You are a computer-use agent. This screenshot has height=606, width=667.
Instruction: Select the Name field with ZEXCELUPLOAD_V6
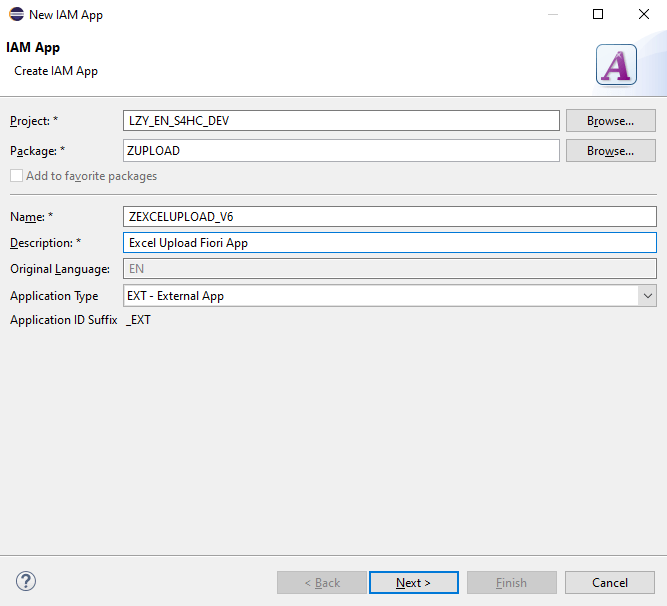[x=388, y=216]
